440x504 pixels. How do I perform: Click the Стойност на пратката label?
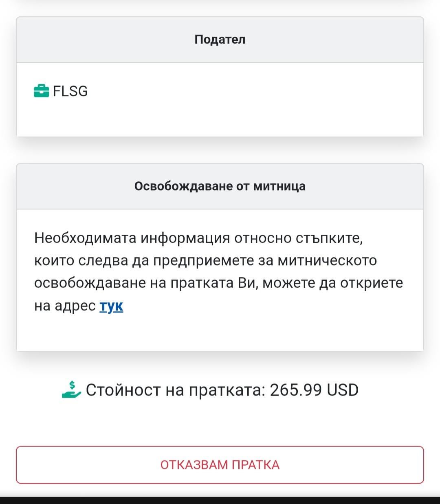tap(175, 390)
